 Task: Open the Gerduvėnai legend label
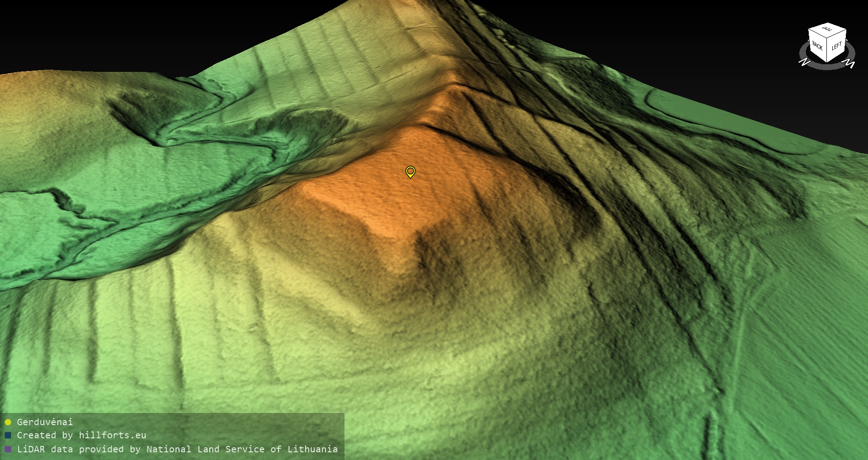tap(45, 422)
